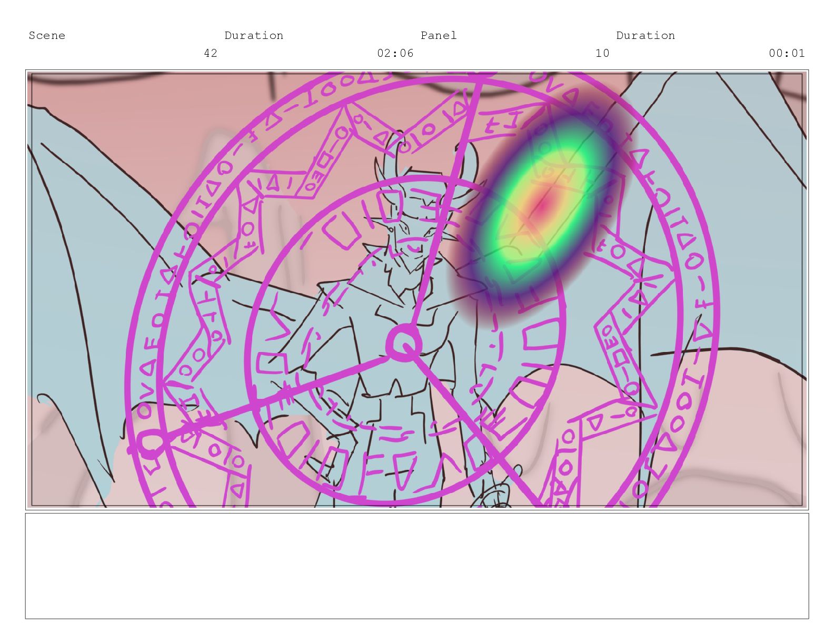Select the scene duration value 02:06
The width and height of the screenshot is (834, 644).
395,53
